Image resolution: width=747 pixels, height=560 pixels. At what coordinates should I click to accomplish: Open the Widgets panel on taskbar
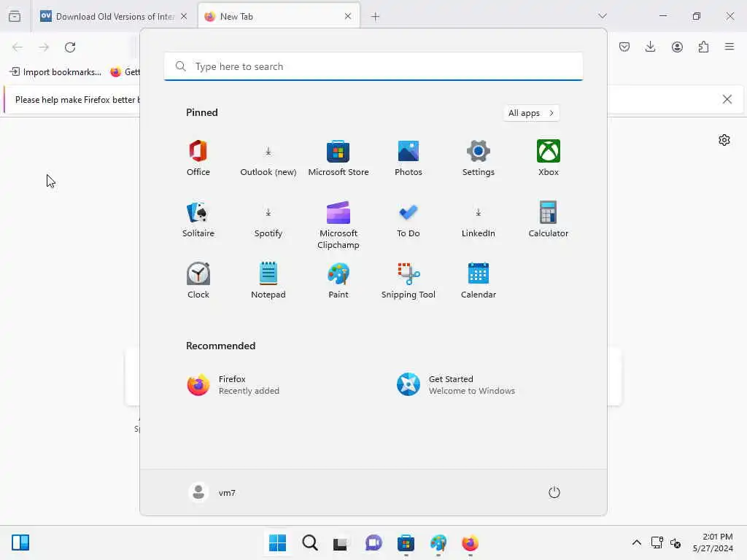[20, 542]
